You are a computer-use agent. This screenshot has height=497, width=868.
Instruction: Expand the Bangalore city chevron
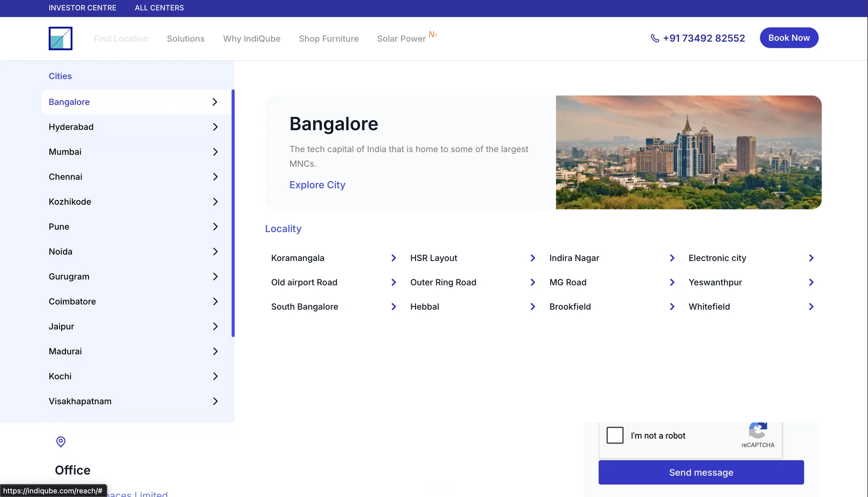(x=215, y=102)
